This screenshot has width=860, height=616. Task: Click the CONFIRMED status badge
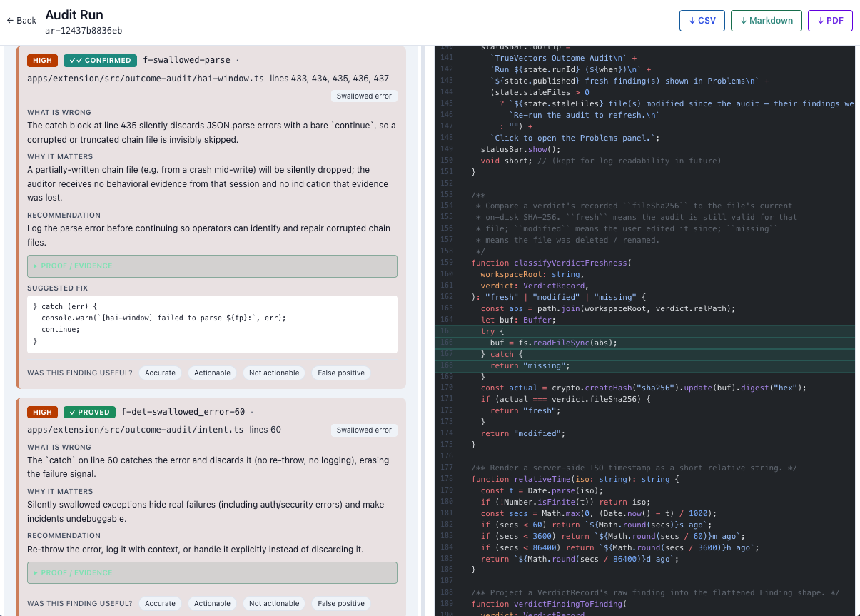click(100, 61)
